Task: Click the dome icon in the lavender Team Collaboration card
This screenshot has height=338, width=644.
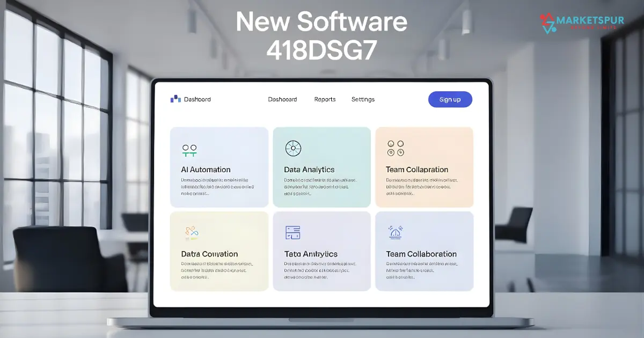Action: click(x=395, y=232)
